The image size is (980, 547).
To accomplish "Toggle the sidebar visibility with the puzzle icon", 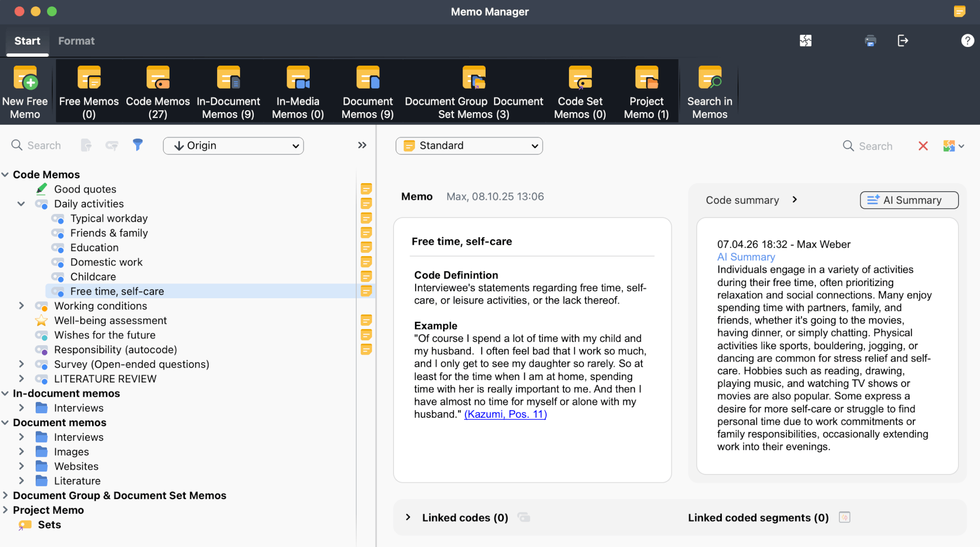I will [806, 41].
